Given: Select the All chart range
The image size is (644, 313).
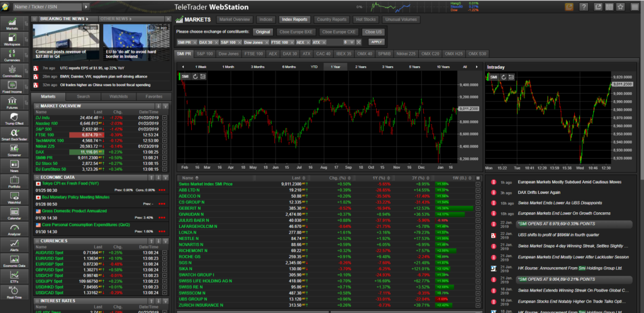Looking at the screenshot, I should (465, 67).
